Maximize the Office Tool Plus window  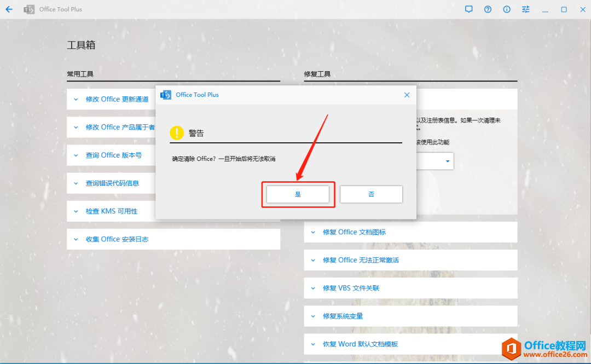(x=564, y=9)
